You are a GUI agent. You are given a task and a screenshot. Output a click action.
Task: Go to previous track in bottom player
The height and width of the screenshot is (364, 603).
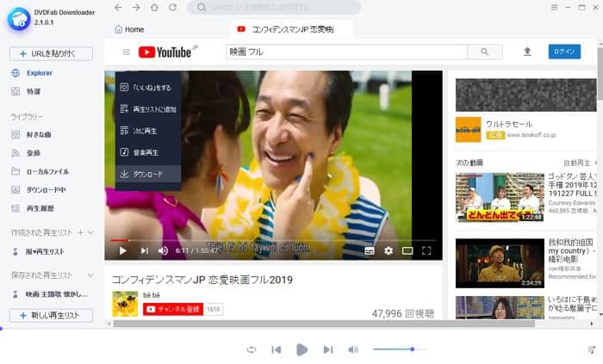[x=277, y=349]
